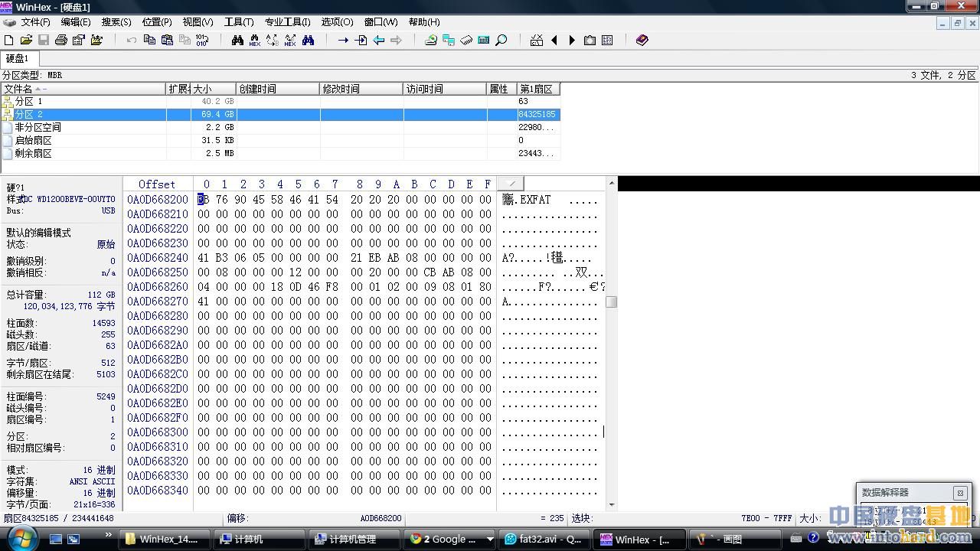Click the Paste clipboard toolbar icon
Image resolution: width=980 pixels, height=551 pixels.
click(167, 40)
